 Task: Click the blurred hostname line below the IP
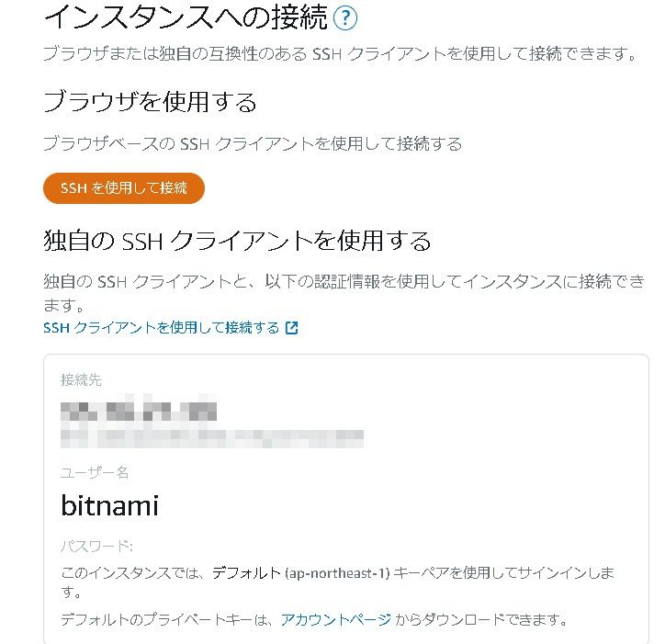click(212, 436)
